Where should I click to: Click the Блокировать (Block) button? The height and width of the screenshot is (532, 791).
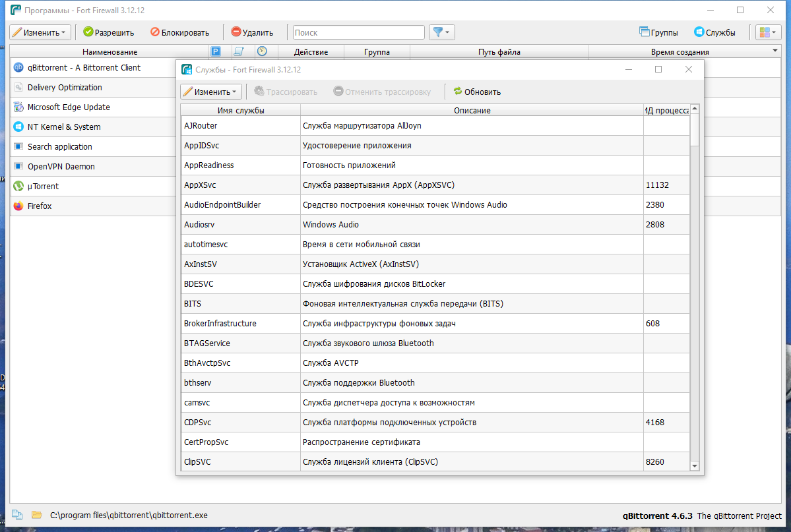point(180,32)
